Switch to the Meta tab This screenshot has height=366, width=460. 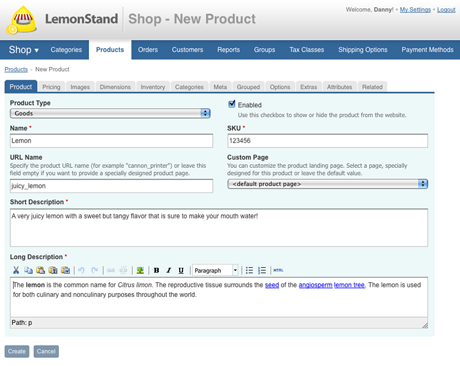220,87
